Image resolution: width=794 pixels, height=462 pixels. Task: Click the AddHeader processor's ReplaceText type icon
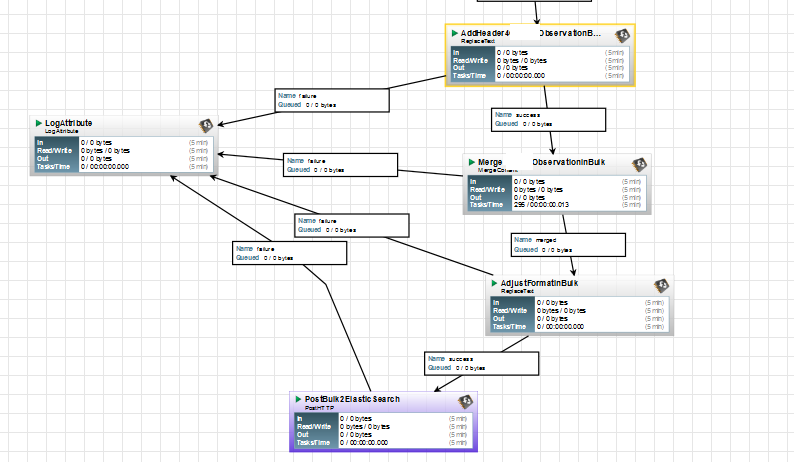tap(622, 35)
